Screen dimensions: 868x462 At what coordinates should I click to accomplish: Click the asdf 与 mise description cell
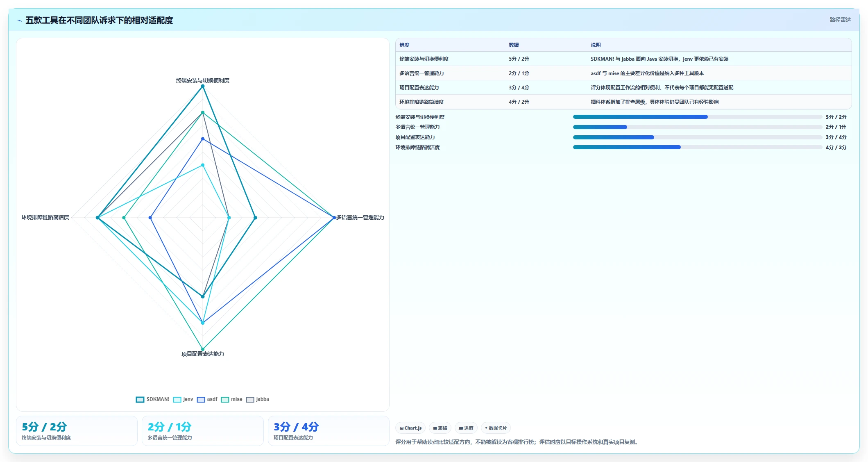pos(647,73)
